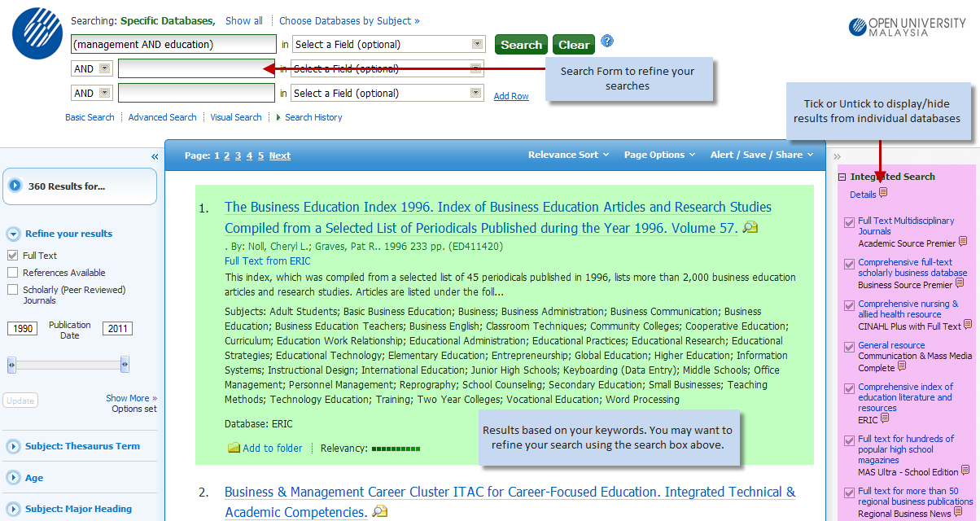The height and width of the screenshot is (521, 980).
Task: Click double-arrow icon to collapse right panel
Action: (837, 157)
